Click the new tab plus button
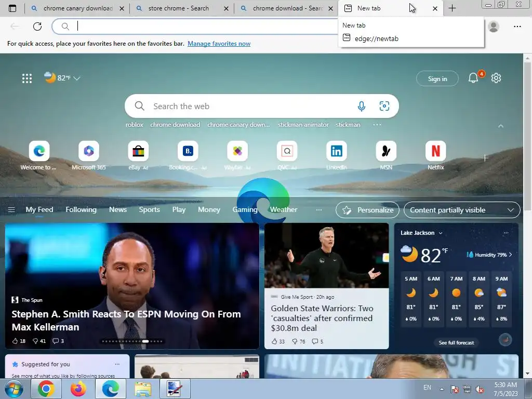This screenshot has height=399, width=532. tap(452, 8)
